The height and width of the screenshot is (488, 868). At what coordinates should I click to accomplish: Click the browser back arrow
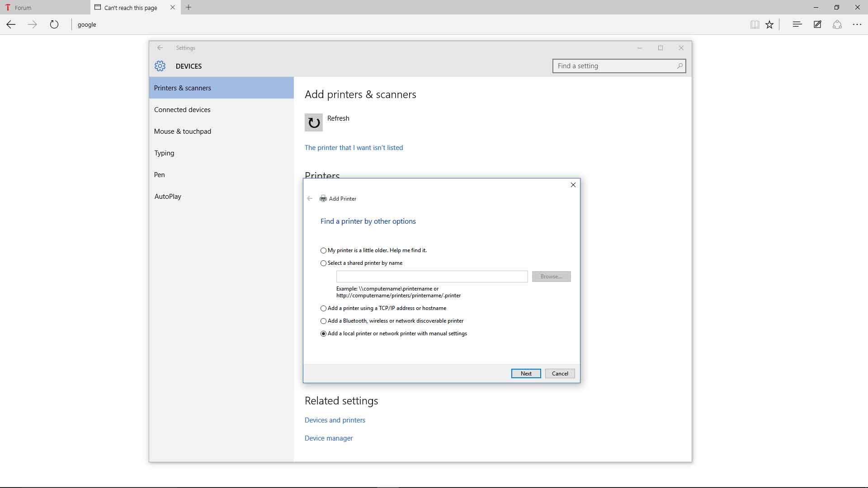(11, 24)
